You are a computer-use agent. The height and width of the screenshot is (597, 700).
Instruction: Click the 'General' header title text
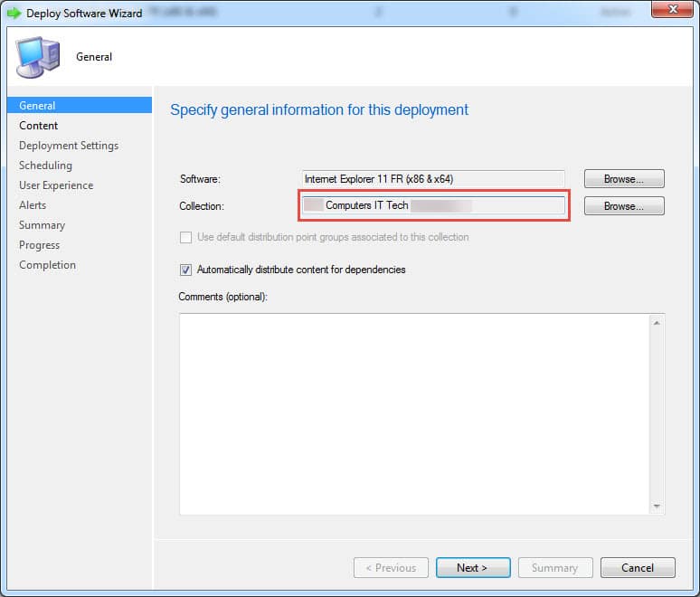tap(94, 57)
